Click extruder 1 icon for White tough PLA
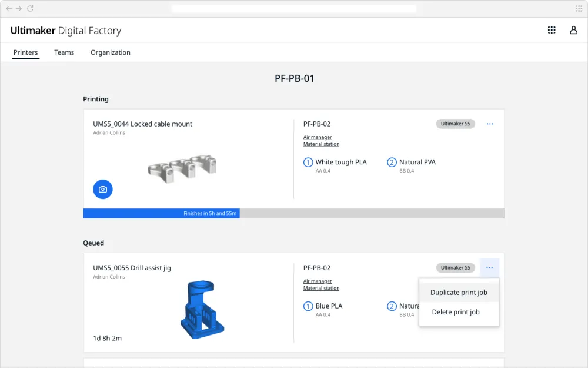Image resolution: width=588 pixels, height=368 pixels. [x=308, y=163]
